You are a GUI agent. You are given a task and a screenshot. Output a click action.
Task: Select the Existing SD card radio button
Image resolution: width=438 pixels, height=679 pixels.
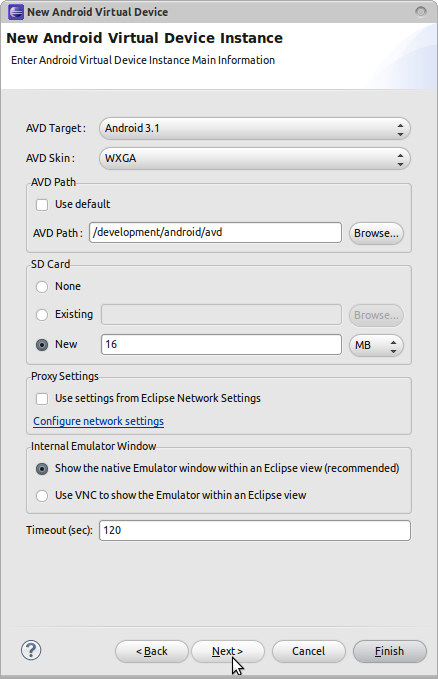tap(42, 315)
